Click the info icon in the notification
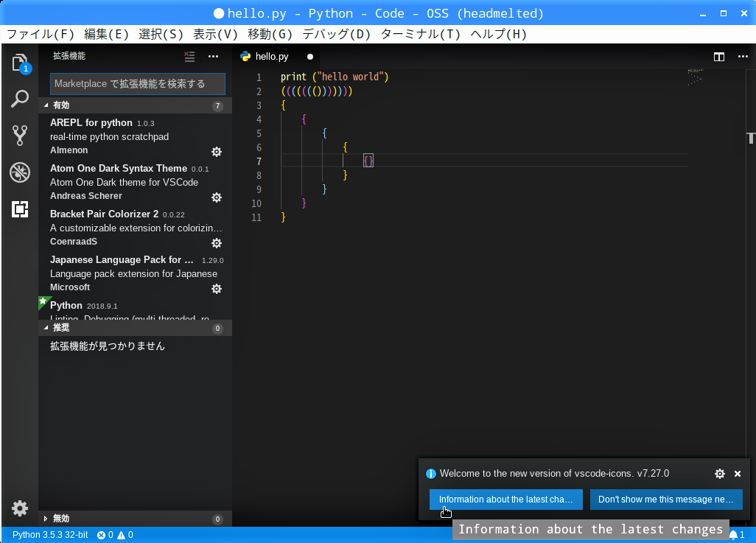 click(431, 474)
